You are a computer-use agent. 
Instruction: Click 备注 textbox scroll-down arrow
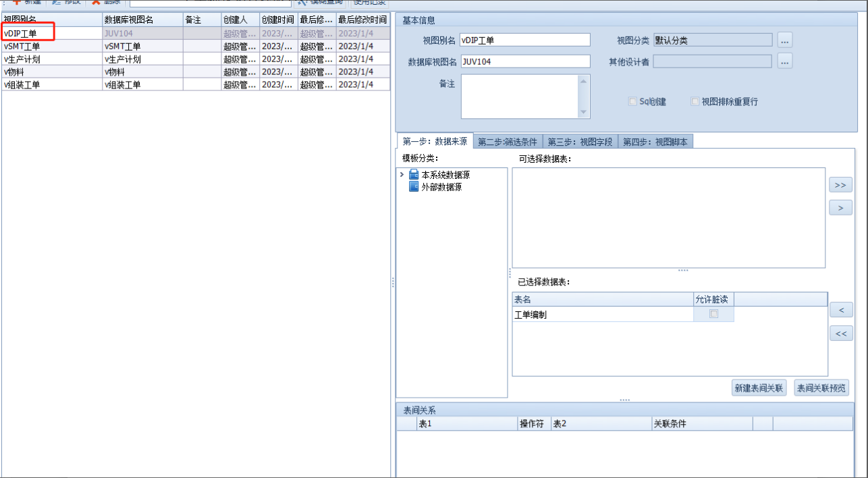584,113
